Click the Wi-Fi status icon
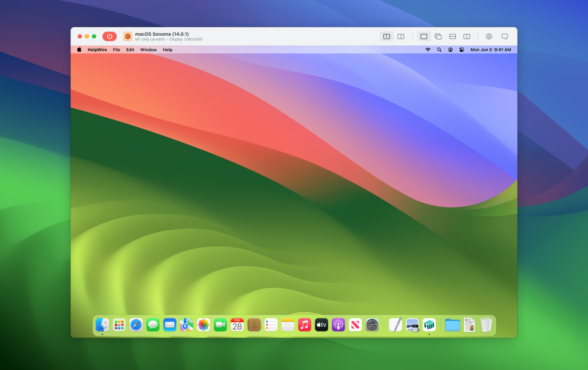This screenshot has height=370, width=588. tap(428, 49)
